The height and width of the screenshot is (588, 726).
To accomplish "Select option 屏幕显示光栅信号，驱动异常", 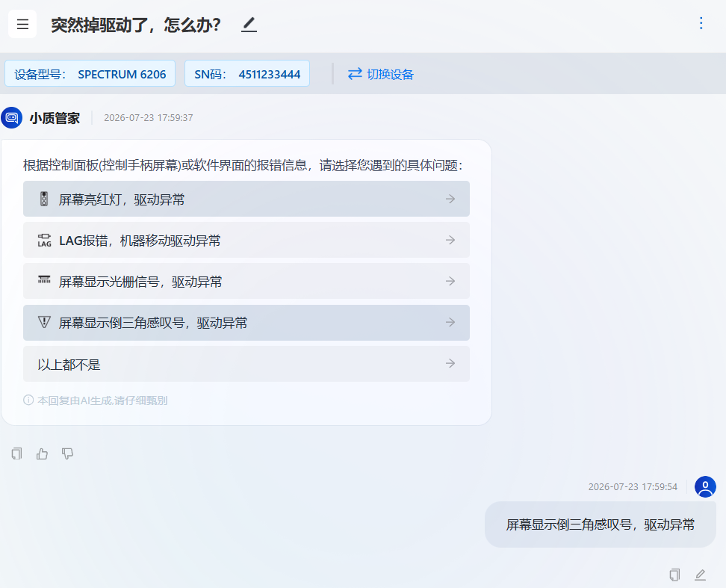I will tap(246, 282).
